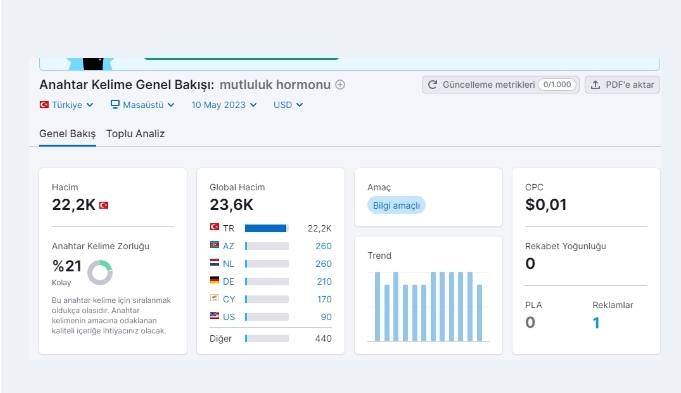The width and height of the screenshot is (681, 393).
Task: Click desktop monitor icon beside Masaüstü
Action: 115,105
